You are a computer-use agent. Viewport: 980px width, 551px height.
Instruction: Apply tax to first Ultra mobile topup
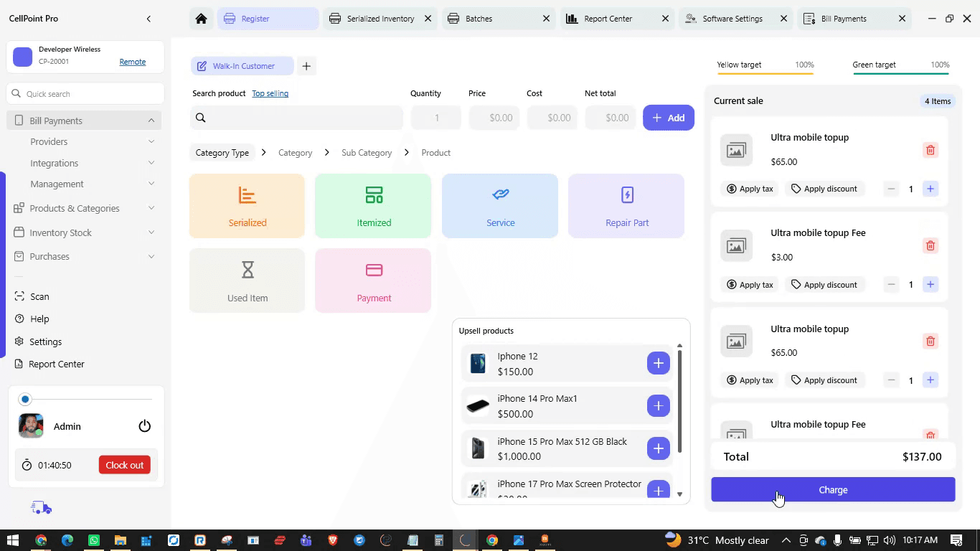point(750,189)
